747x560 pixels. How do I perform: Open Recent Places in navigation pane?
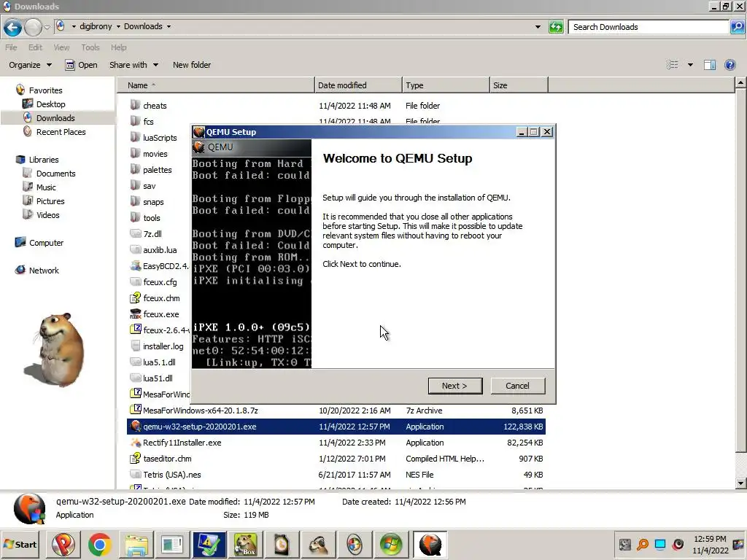[61, 132]
